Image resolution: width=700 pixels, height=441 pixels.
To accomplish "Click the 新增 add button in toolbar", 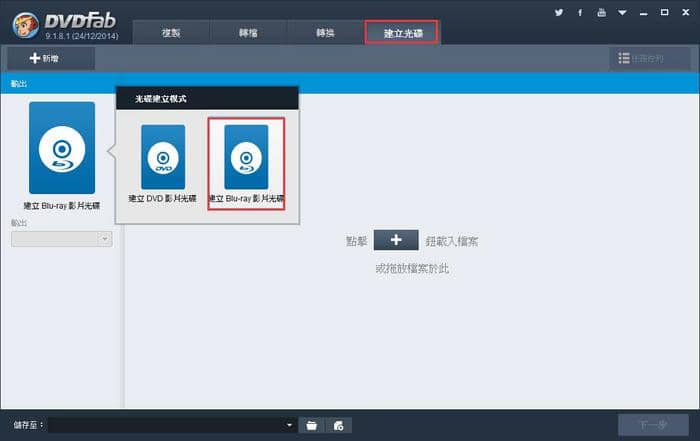I will [x=50, y=58].
